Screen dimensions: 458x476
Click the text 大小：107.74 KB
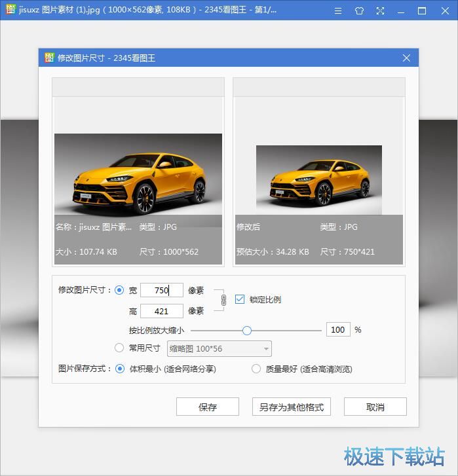[x=86, y=252]
